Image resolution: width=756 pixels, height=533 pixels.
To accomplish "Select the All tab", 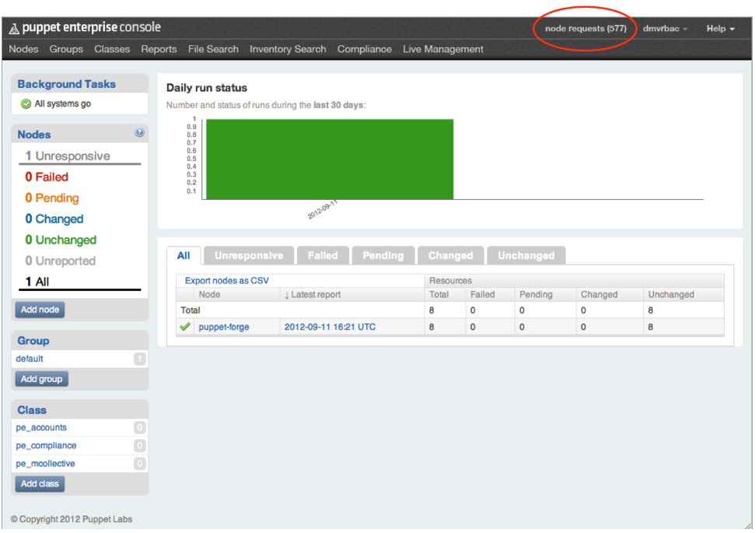I will [184, 256].
